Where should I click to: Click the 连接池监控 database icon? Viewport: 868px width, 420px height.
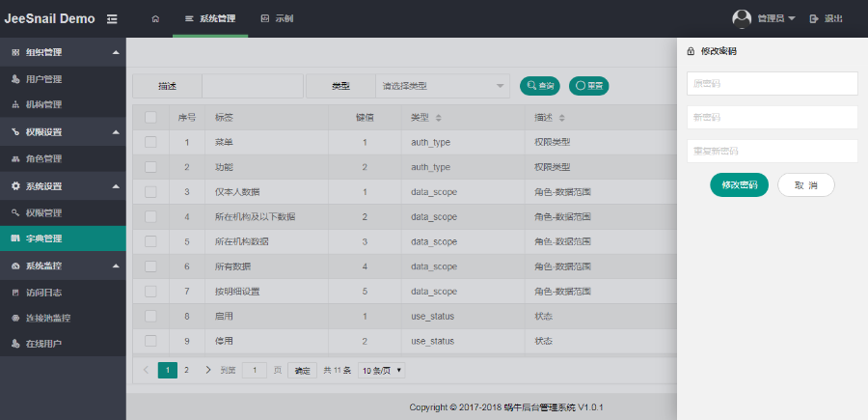15,319
